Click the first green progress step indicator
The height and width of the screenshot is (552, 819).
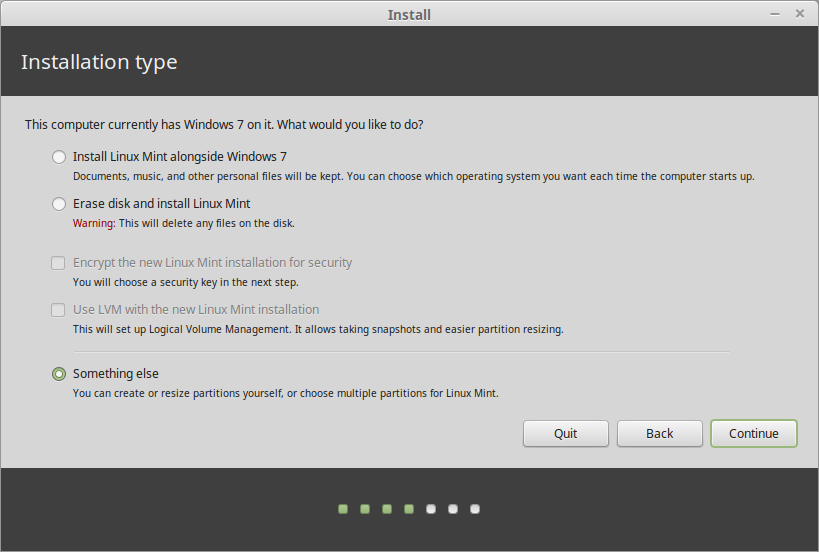point(343,509)
